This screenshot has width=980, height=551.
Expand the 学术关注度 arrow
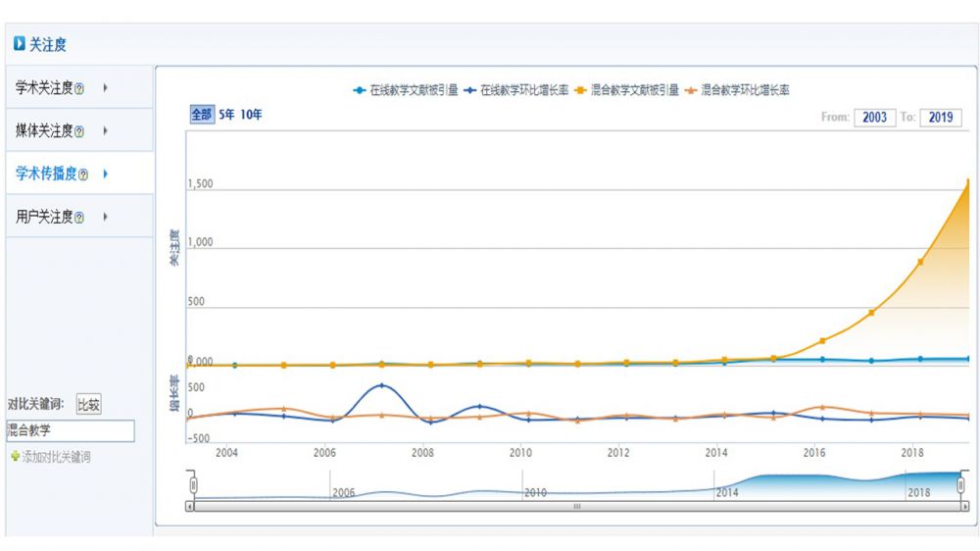click(x=105, y=88)
